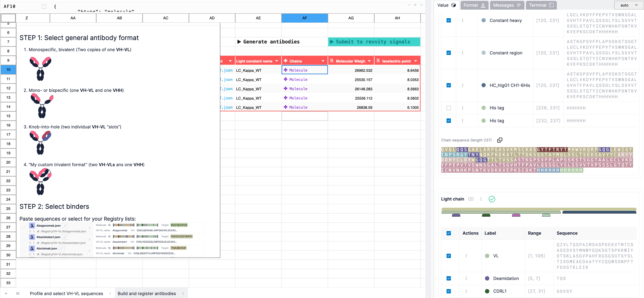Uncheck the Deamidation row checkbox
Image resolution: width=644 pixels, height=298 pixels.
point(448,278)
